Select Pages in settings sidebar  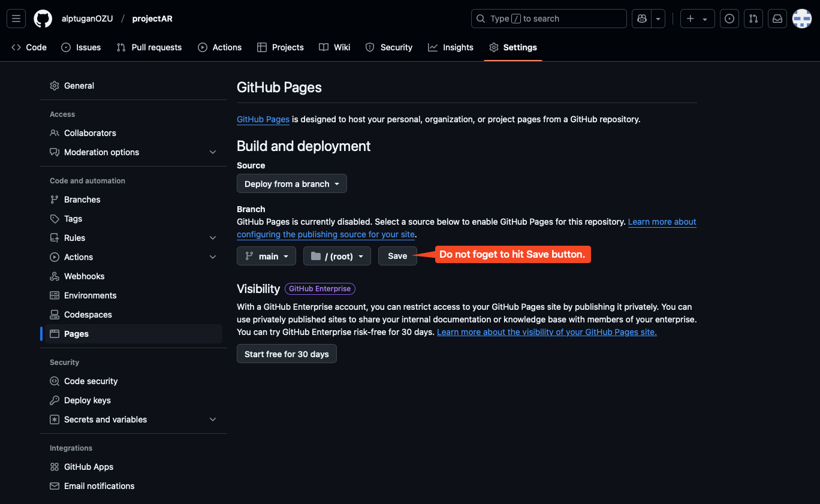pos(134,334)
